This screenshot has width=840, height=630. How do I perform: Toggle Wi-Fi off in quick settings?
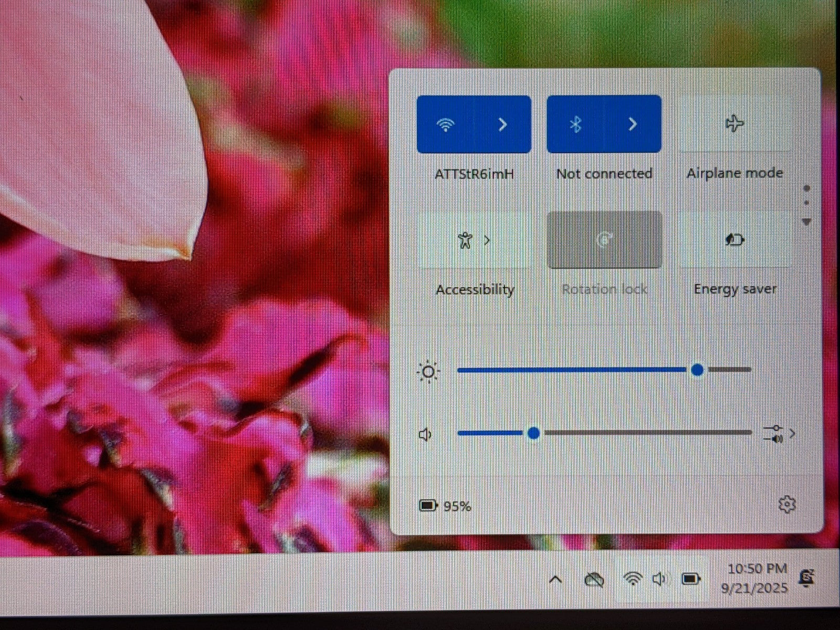[446, 124]
